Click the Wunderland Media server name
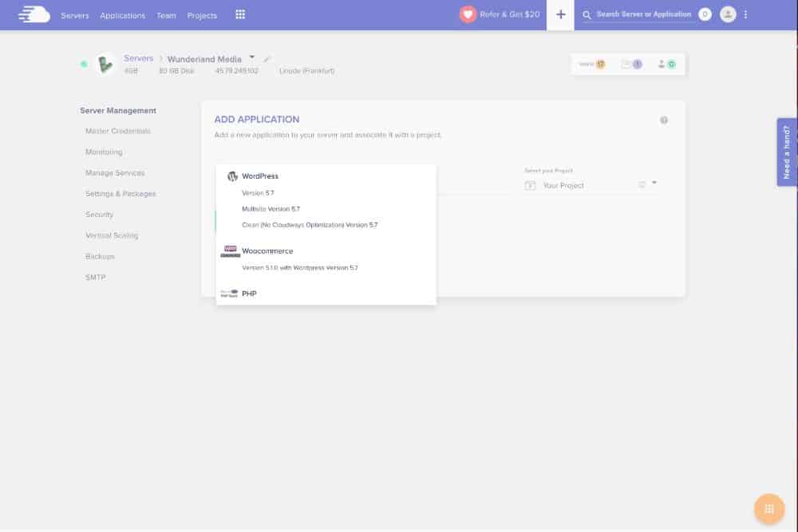The image size is (798, 532). (x=204, y=60)
